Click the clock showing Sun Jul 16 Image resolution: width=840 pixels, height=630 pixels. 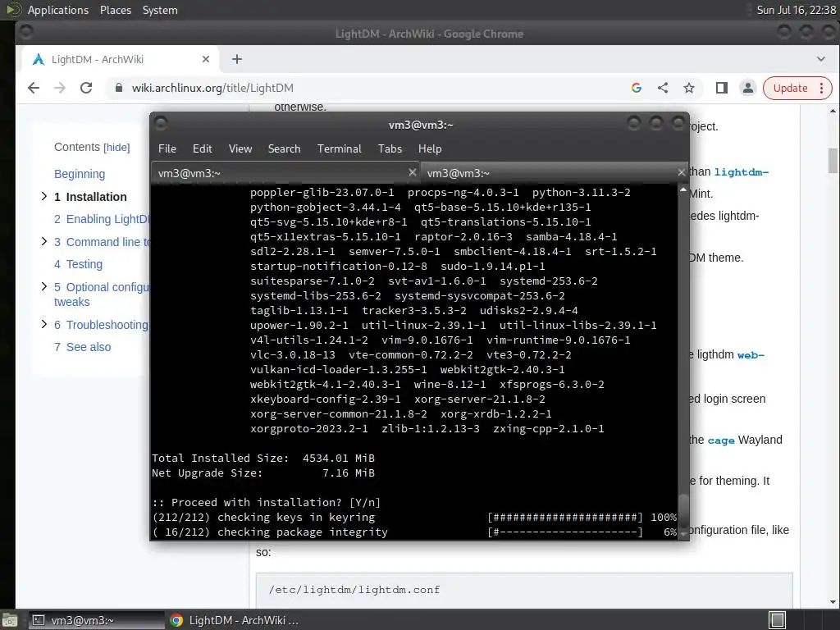point(796,10)
